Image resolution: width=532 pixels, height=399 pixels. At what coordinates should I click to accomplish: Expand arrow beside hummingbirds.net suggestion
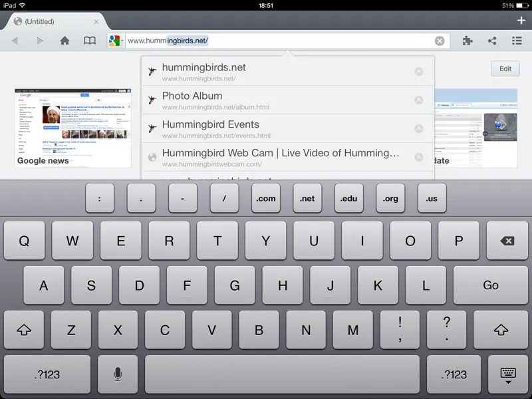pyautogui.click(x=418, y=72)
